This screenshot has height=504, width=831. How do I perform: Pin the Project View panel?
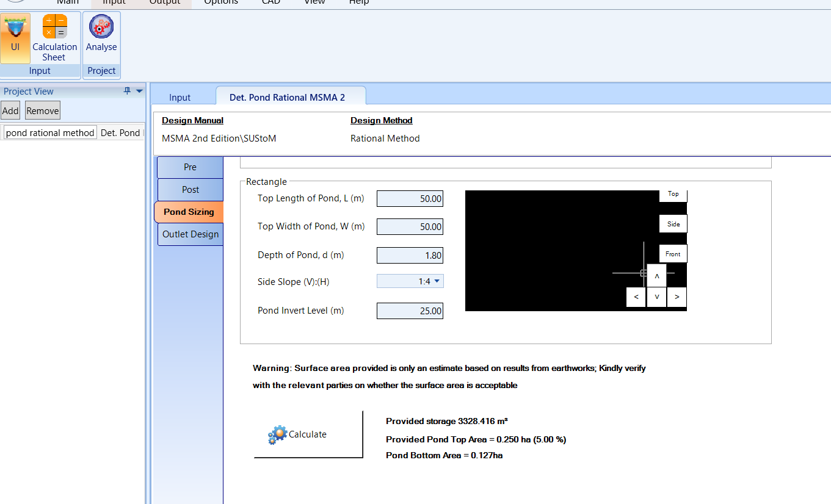tap(127, 90)
